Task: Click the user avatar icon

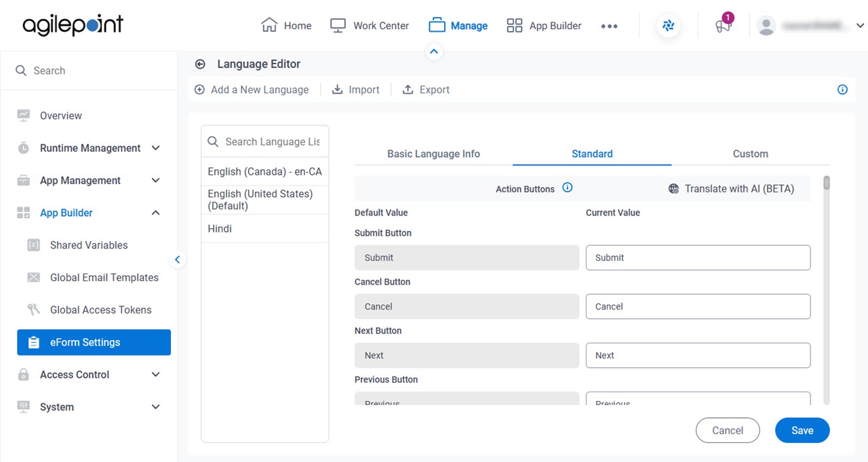Action: (766, 26)
